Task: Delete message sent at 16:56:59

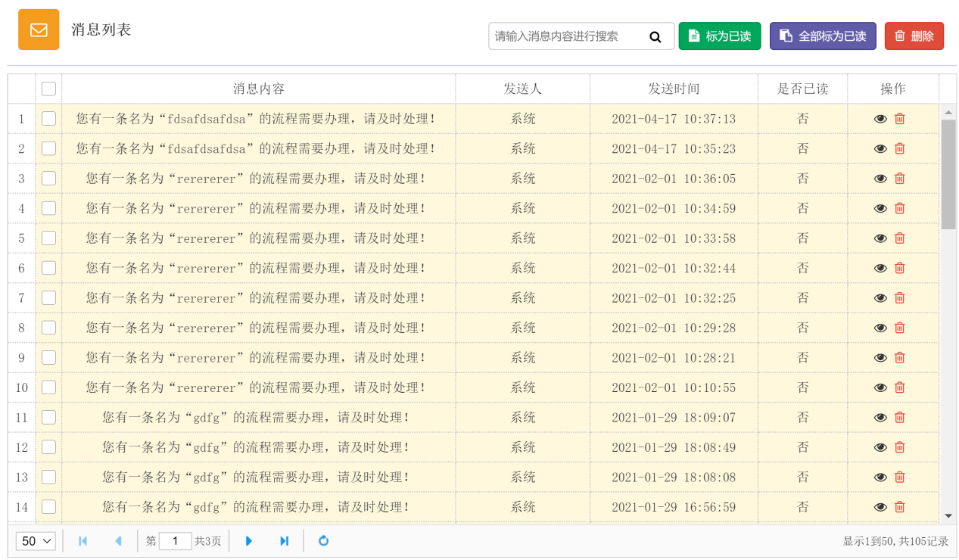Action: (900, 507)
